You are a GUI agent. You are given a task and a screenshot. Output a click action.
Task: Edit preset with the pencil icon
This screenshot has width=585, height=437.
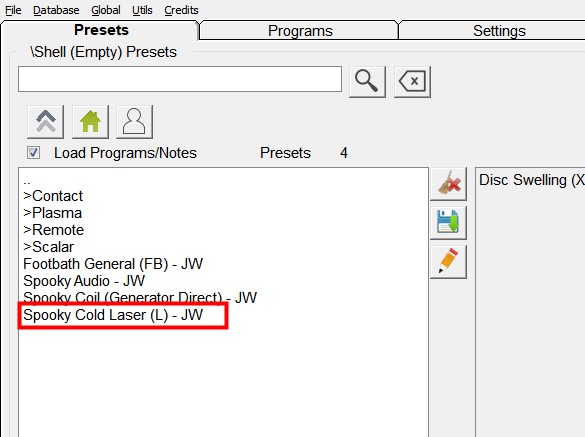tap(448, 262)
